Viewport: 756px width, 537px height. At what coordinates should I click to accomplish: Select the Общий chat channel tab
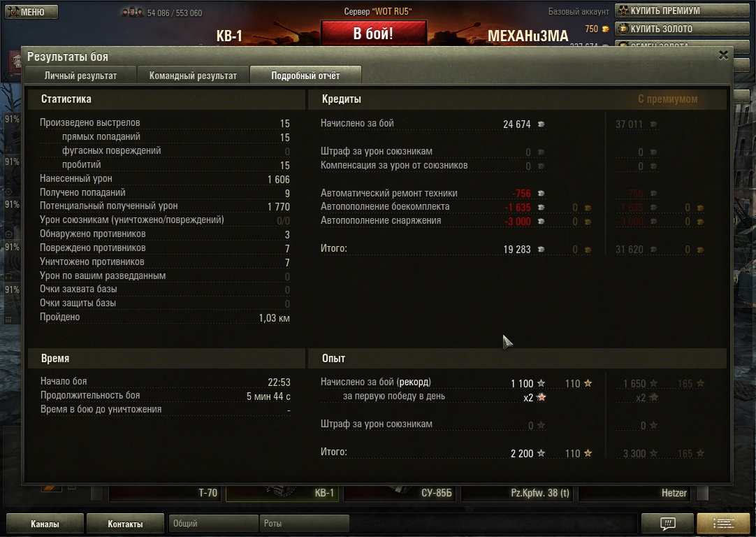[x=213, y=524]
